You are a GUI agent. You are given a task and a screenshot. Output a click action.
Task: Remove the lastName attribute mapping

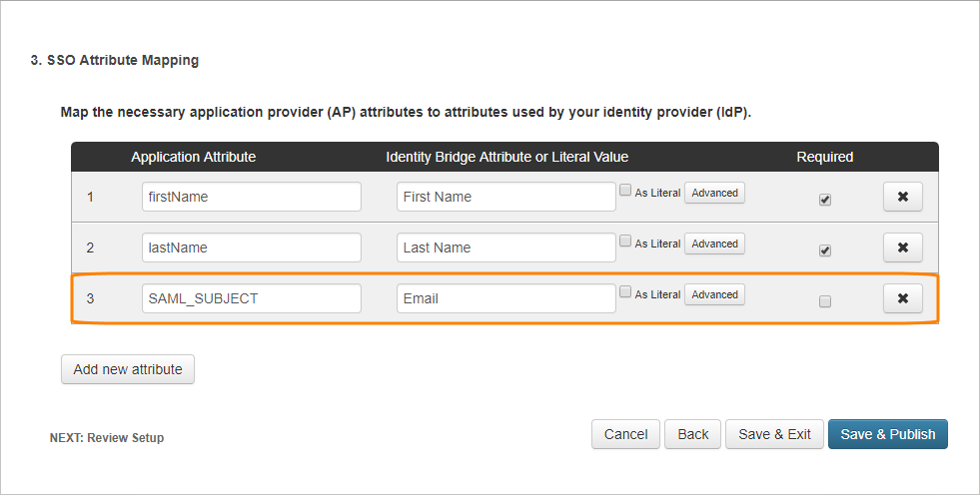click(x=902, y=247)
